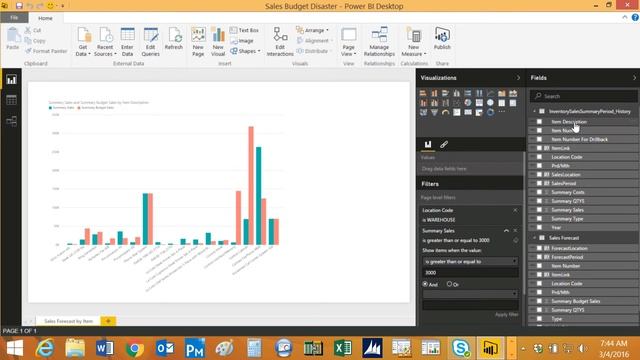Open the empty second condition dropdown

[x=470, y=294]
